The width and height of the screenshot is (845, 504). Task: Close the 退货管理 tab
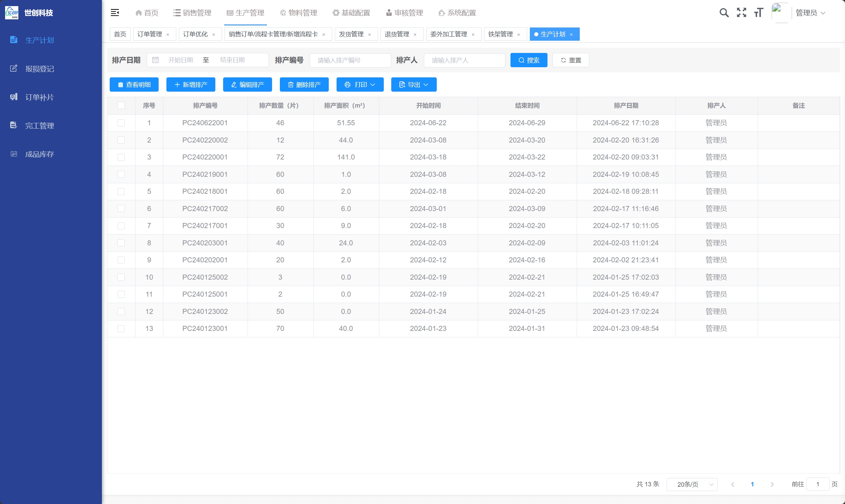click(415, 34)
